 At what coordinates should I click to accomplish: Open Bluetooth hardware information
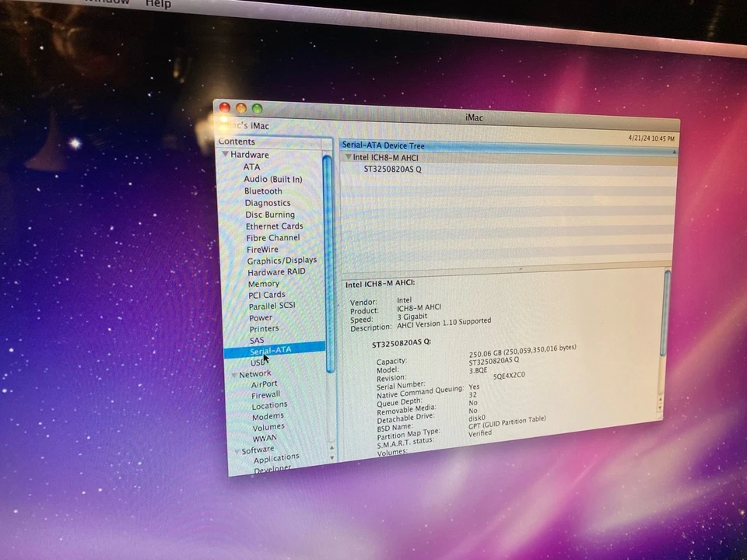click(x=263, y=191)
